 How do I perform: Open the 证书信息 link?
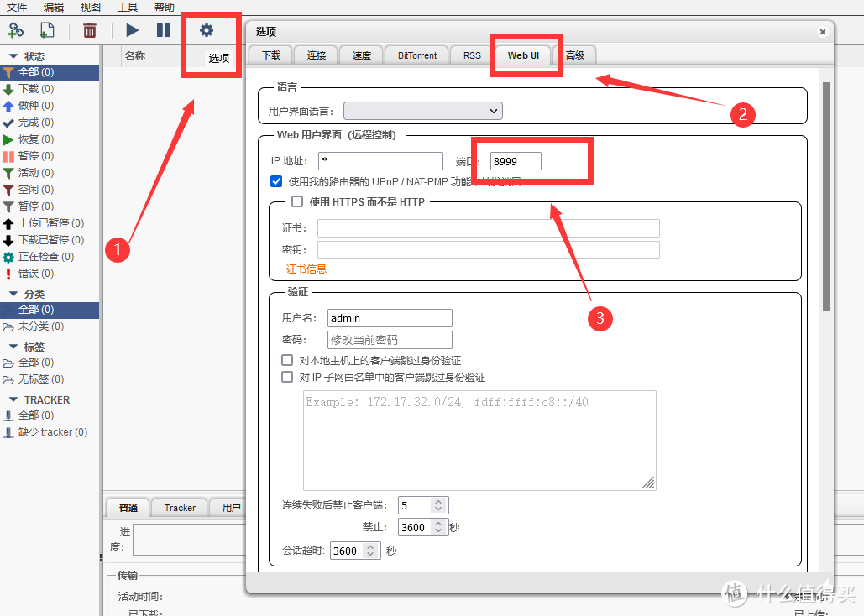coord(306,269)
